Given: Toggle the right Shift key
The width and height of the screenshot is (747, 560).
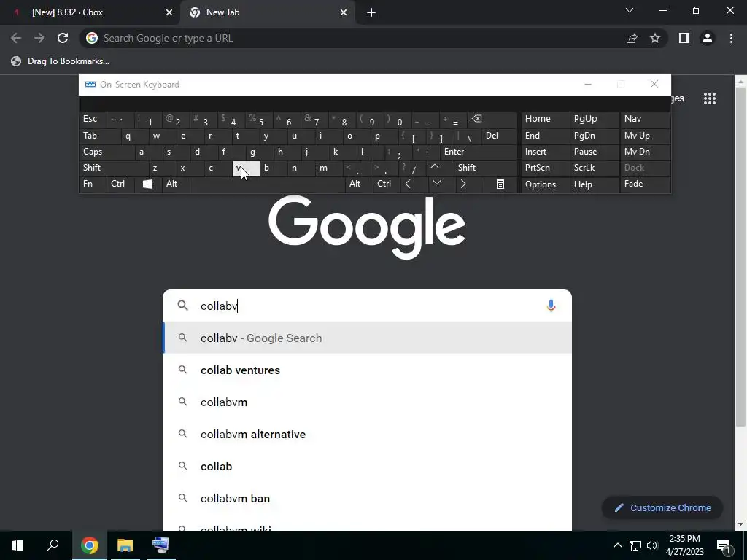Looking at the screenshot, I should click(486, 168).
